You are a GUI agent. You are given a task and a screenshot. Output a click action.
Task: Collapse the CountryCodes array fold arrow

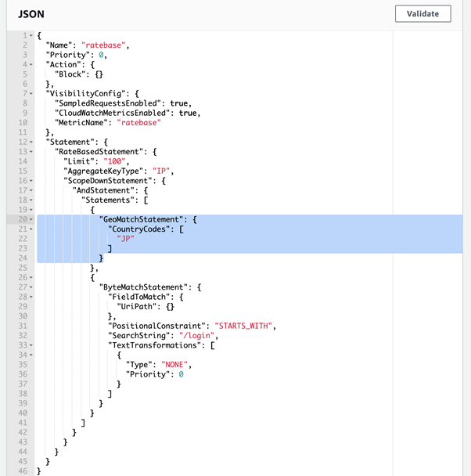coord(31,229)
